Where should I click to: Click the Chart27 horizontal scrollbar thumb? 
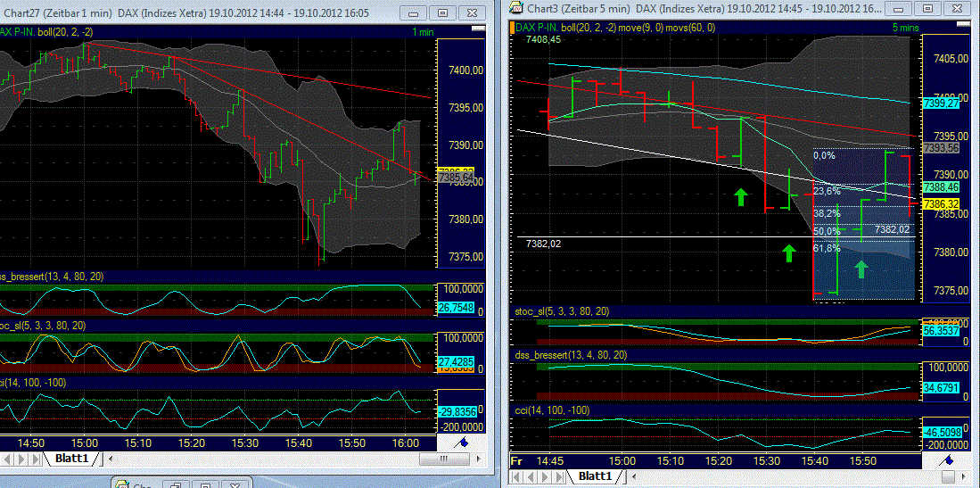pyautogui.click(x=444, y=459)
